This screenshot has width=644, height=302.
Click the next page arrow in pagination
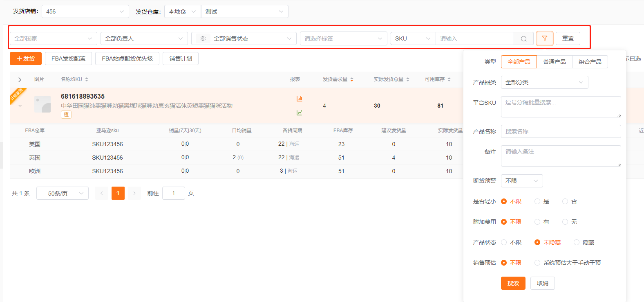134,193
